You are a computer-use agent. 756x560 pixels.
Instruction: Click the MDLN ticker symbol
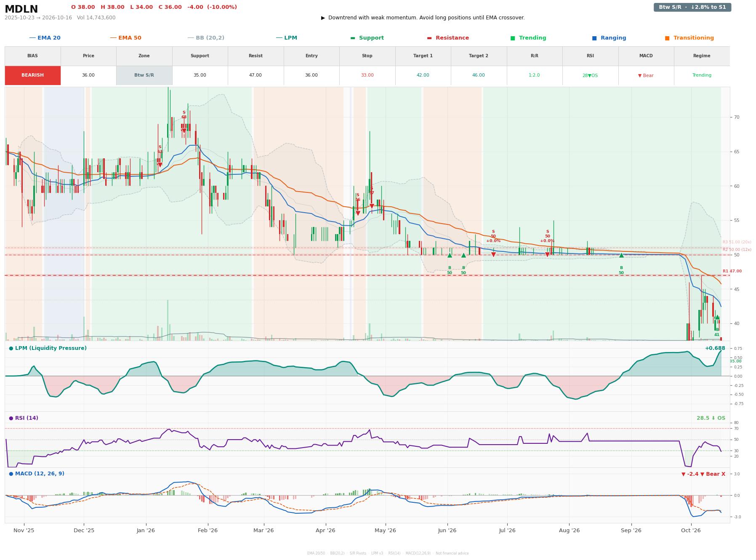point(21,9)
